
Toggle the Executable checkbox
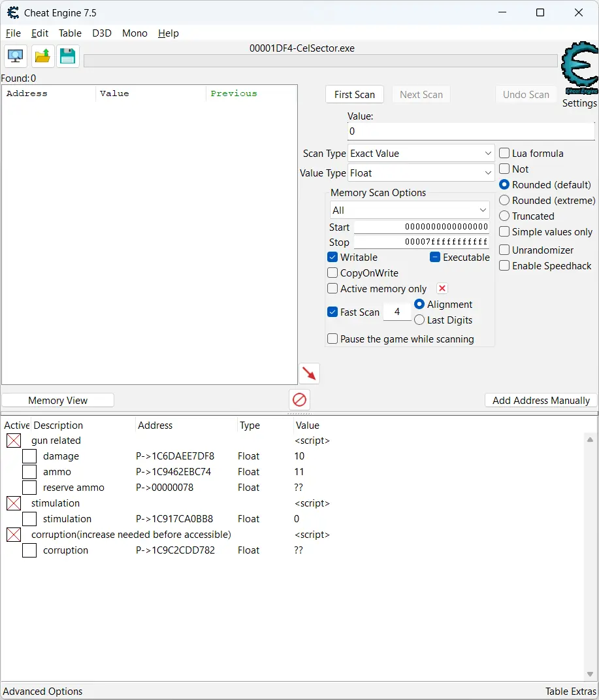coord(435,257)
